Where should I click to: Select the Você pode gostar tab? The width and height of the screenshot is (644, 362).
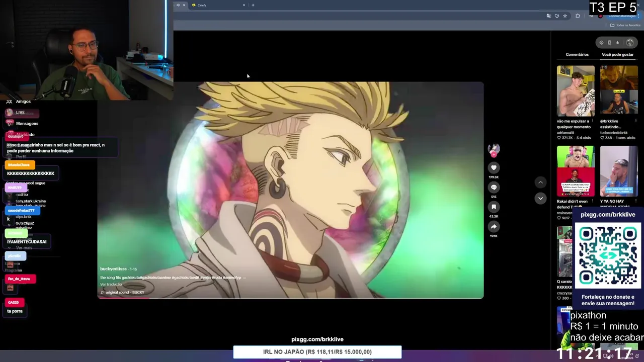coord(617,54)
